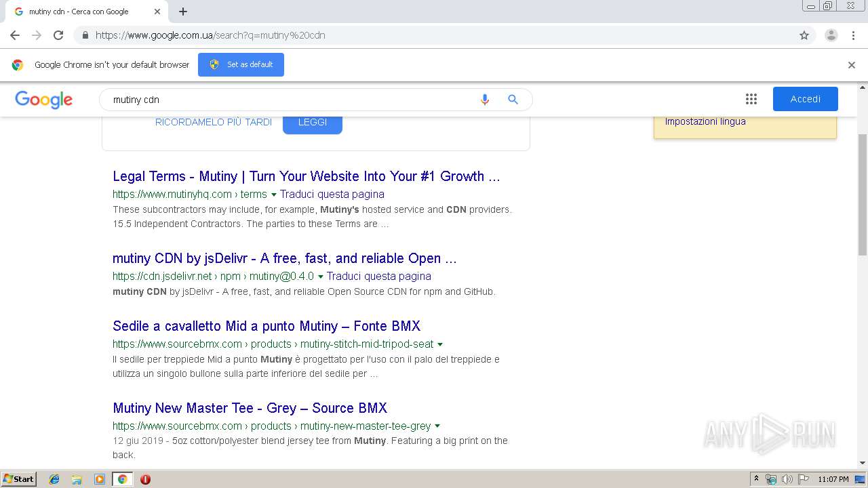Screen dimensions: 868x488
Task: Click the Chrome taskbar icon
Action: click(x=123, y=479)
